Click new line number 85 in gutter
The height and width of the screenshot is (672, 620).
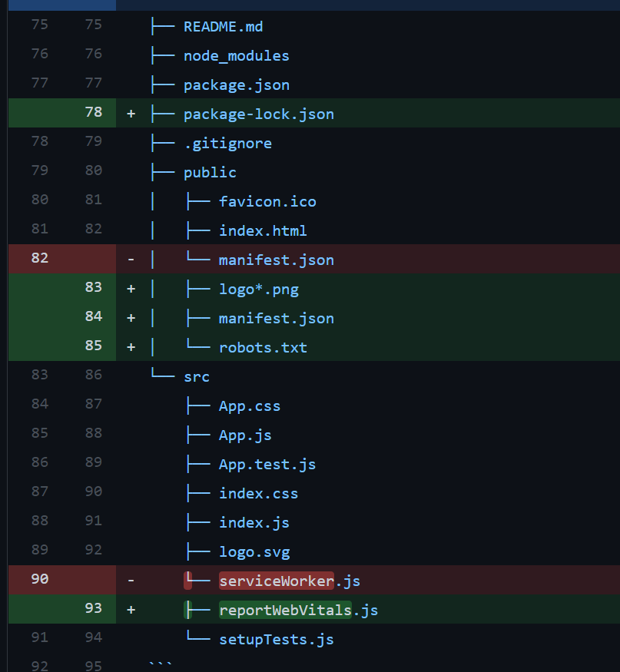(x=94, y=346)
